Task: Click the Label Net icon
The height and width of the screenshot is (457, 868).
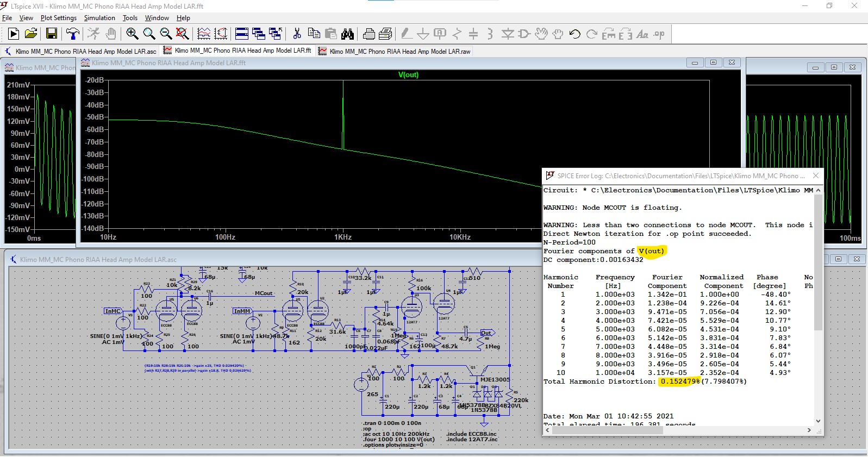Action: (440, 34)
